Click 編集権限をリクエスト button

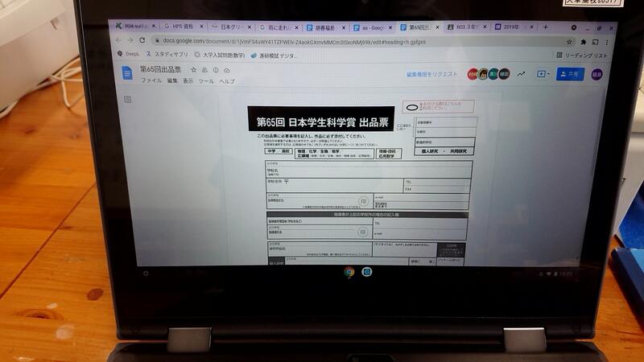point(431,74)
